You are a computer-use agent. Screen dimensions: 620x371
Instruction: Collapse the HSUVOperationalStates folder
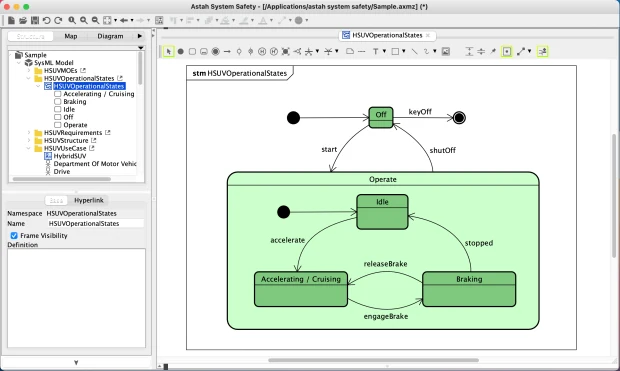pos(28,78)
